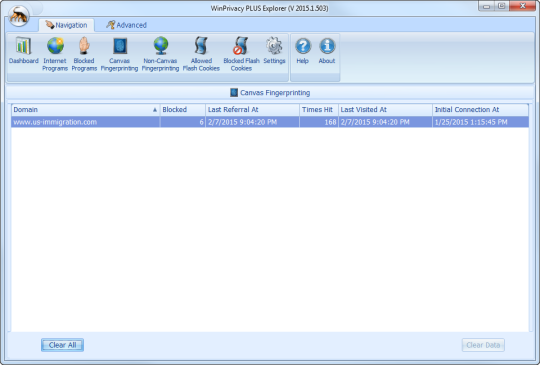Click the Blocked count 6 cell
This screenshot has width=540, height=365.
click(x=183, y=122)
